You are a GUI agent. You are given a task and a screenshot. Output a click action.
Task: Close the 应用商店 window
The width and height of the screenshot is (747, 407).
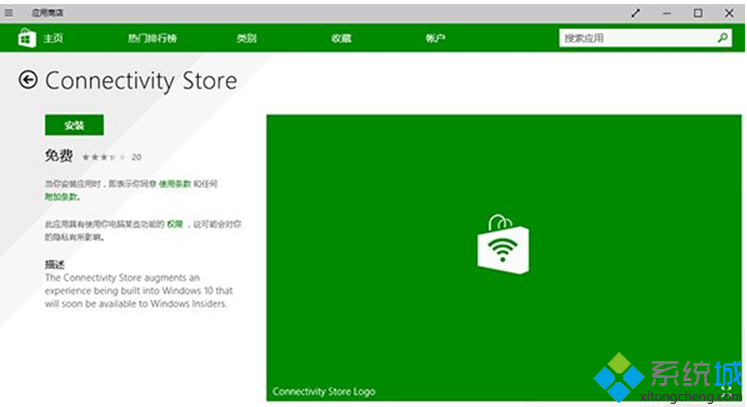(729, 12)
